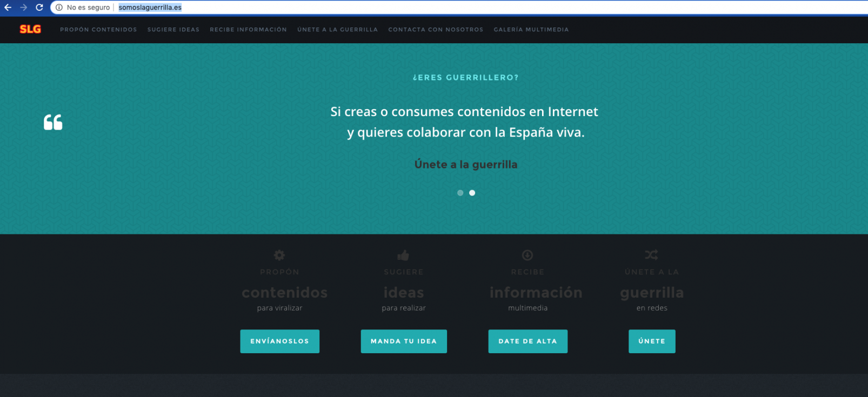
Task: Click the gear icon above Propón contenidos
Action: click(x=279, y=255)
